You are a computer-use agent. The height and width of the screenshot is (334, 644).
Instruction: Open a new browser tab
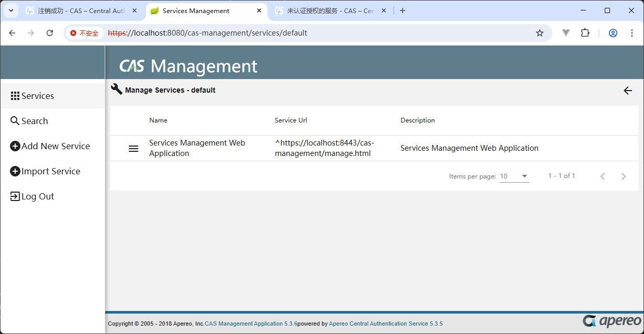pos(403,10)
